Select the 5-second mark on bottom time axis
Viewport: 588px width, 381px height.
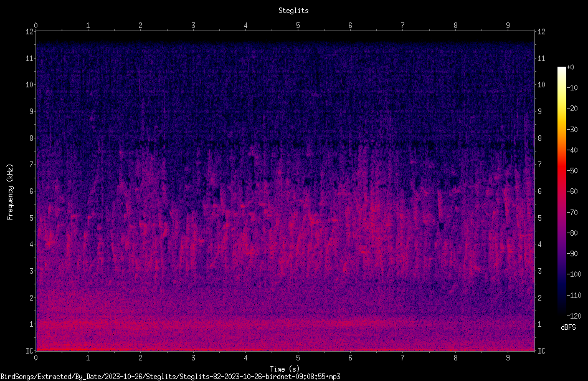(298, 358)
